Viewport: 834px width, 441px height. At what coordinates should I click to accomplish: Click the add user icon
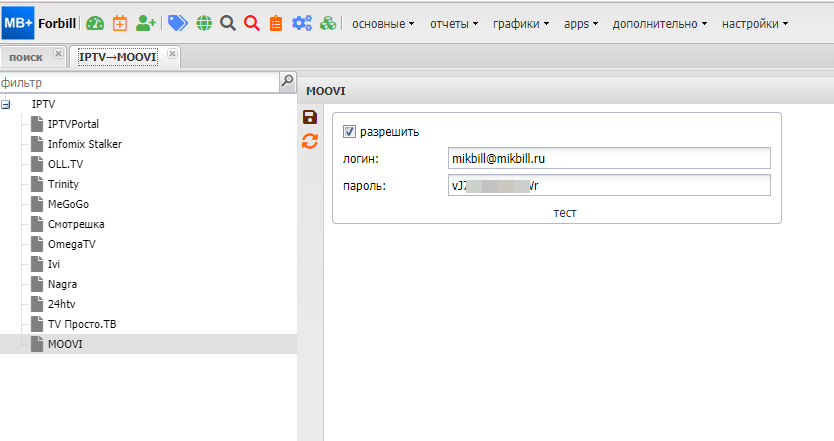(x=147, y=23)
